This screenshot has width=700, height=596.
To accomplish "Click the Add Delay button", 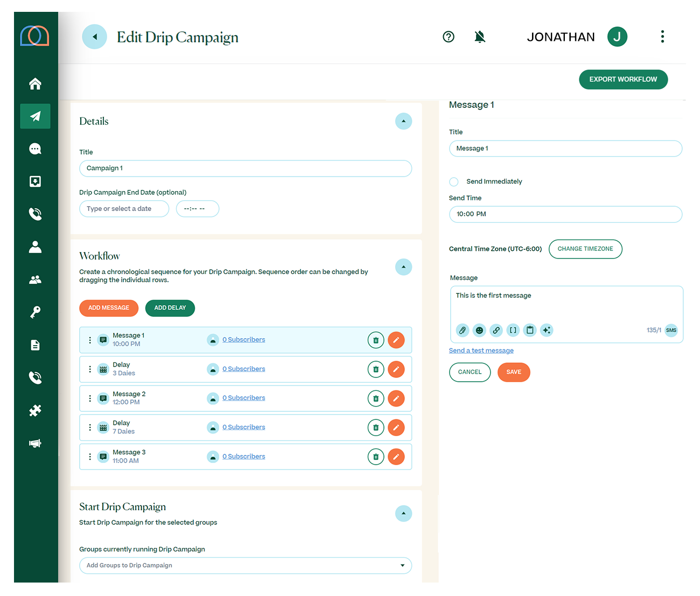I will [x=170, y=308].
